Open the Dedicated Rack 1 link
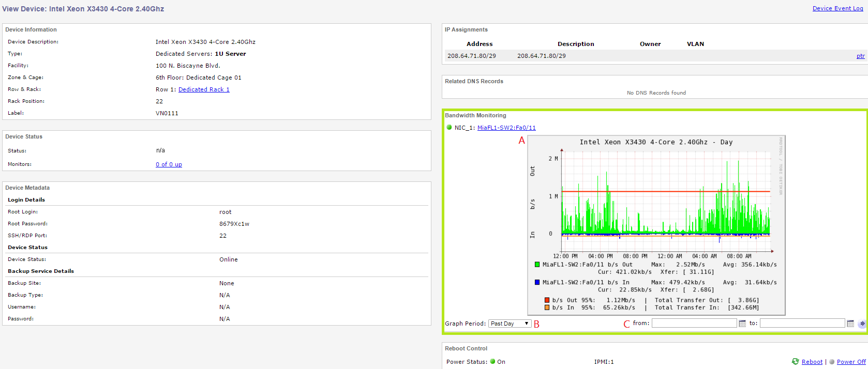Screen dimensions: 868x369 click(204, 89)
